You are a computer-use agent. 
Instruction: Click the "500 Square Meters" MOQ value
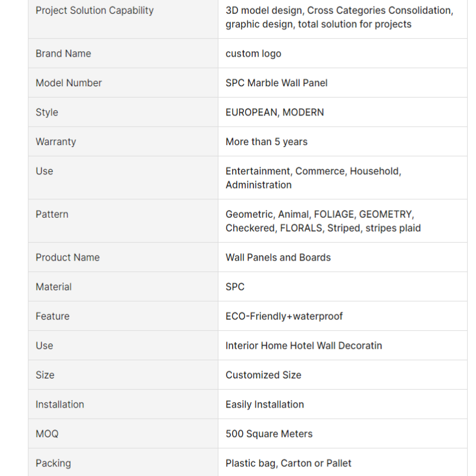click(268, 434)
